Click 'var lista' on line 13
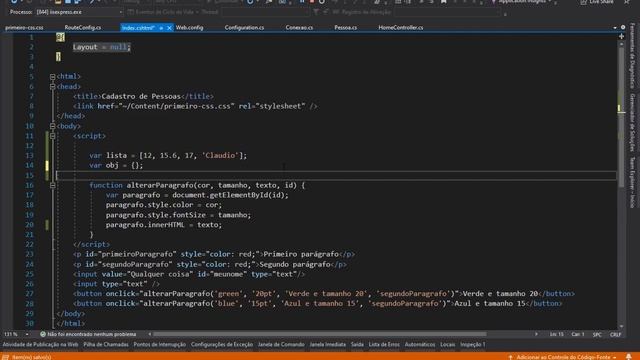 point(108,156)
